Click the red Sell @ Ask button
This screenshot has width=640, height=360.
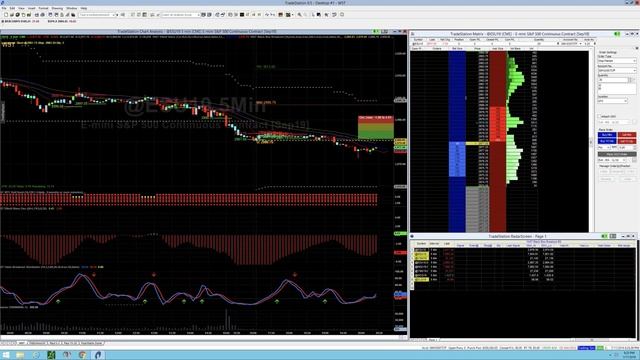point(627,141)
